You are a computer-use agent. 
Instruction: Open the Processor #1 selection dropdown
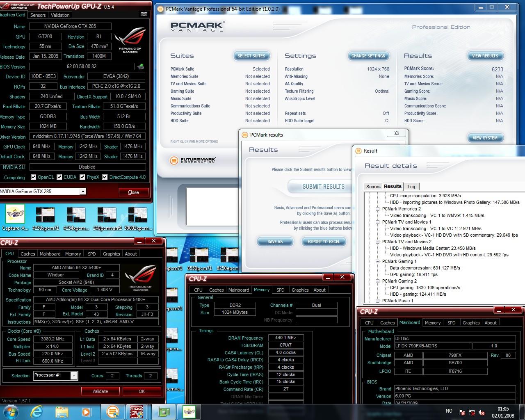(x=74, y=375)
